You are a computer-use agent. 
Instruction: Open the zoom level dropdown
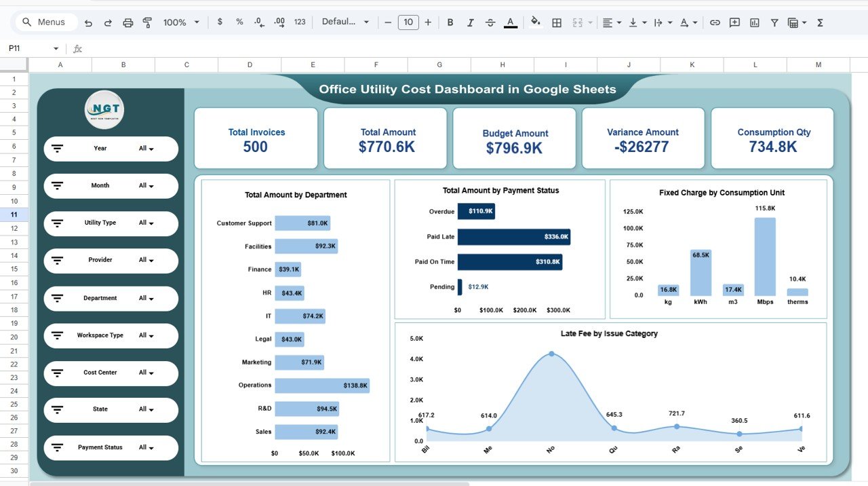179,22
